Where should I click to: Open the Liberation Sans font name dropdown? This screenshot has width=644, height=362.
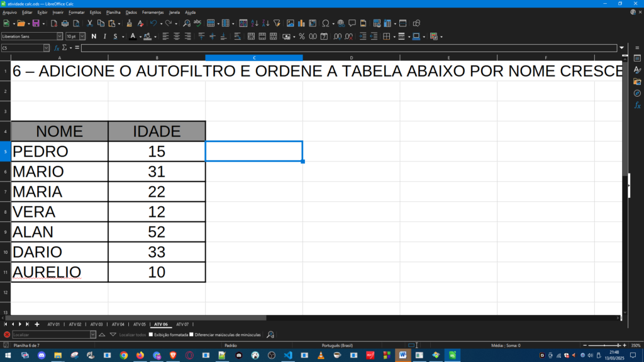pos(60,36)
